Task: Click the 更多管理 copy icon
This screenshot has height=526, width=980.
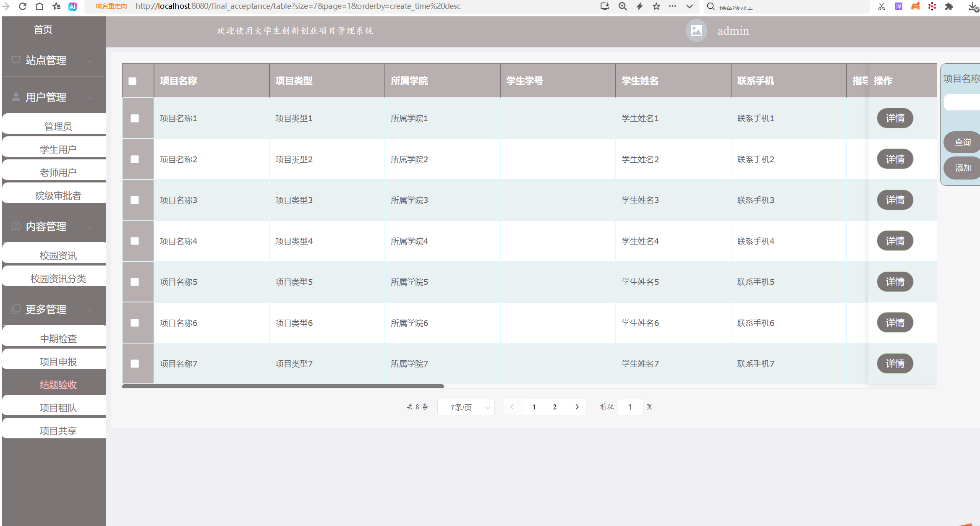Action: [x=16, y=309]
